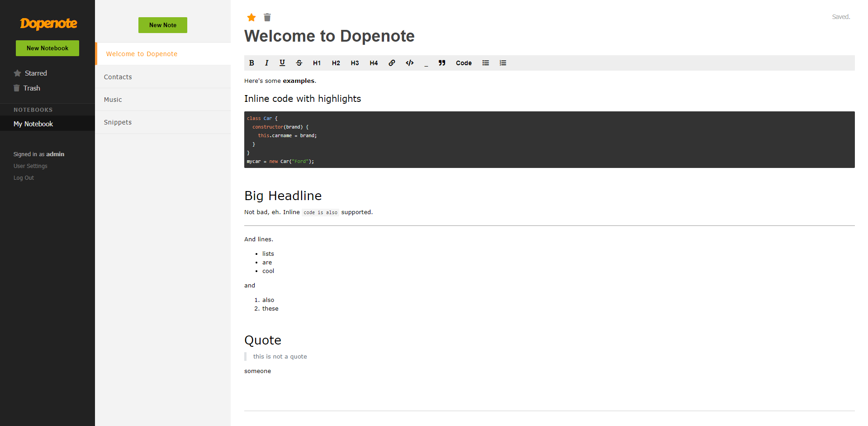
Task: Open the Contacts note
Action: pyautogui.click(x=163, y=77)
